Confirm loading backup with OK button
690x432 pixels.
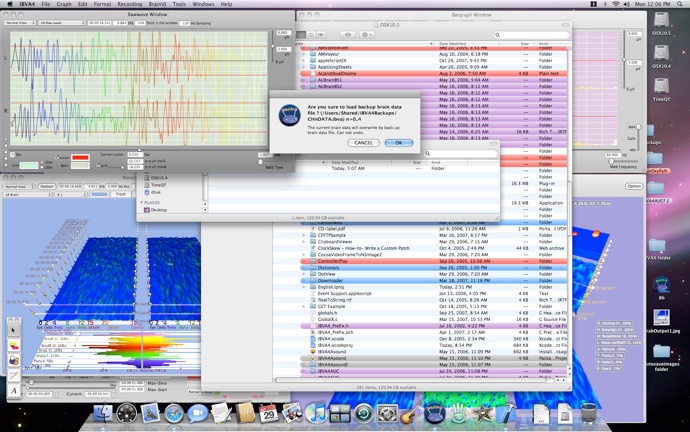pyautogui.click(x=399, y=143)
